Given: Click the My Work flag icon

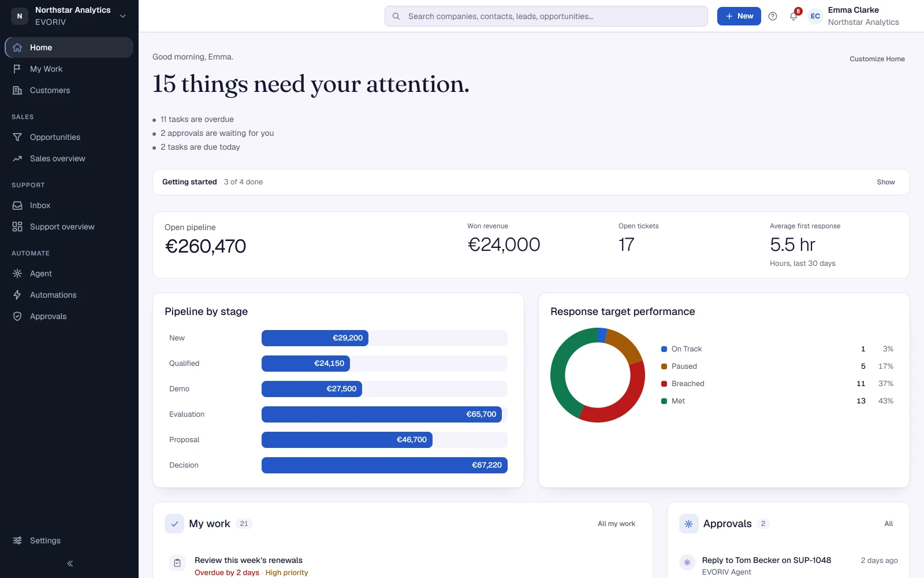Looking at the screenshot, I should point(17,69).
